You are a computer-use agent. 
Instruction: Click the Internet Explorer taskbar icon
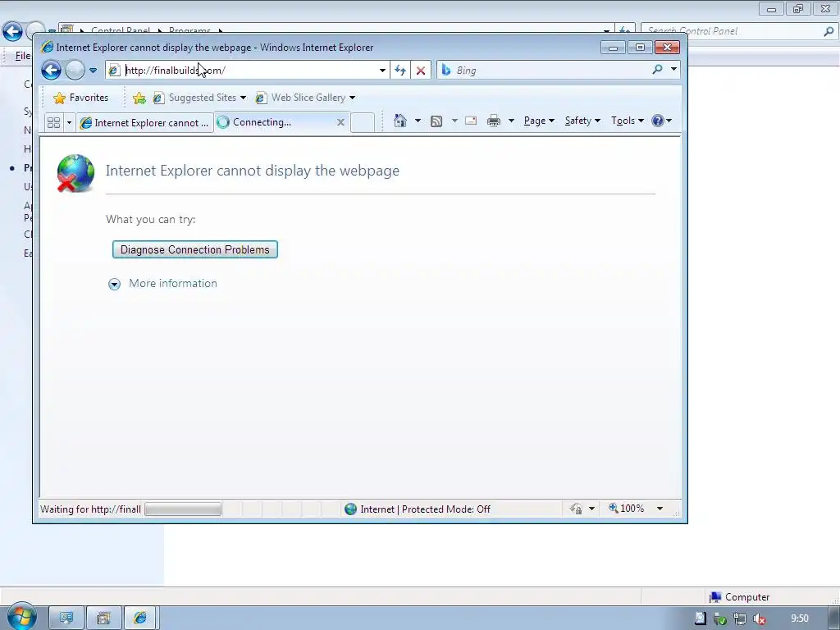coord(140,618)
